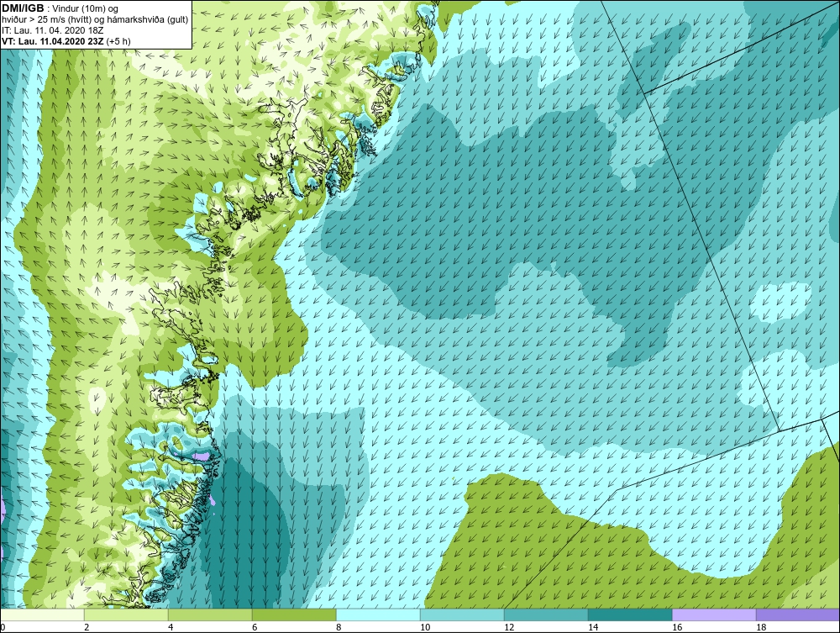
Task: Click the legend scale label '10'
Action: click(x=425, y=628)
